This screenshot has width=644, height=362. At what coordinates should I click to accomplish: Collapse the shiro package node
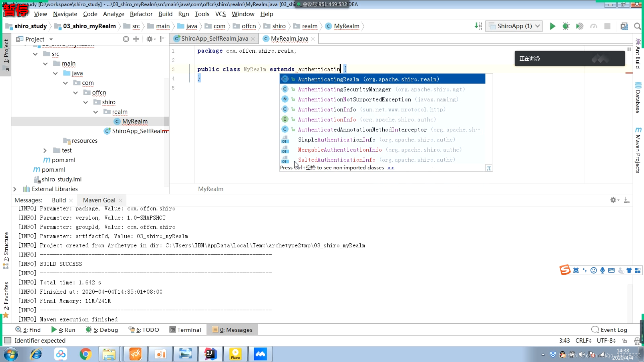pyautogui.click(x=86, y=102)
